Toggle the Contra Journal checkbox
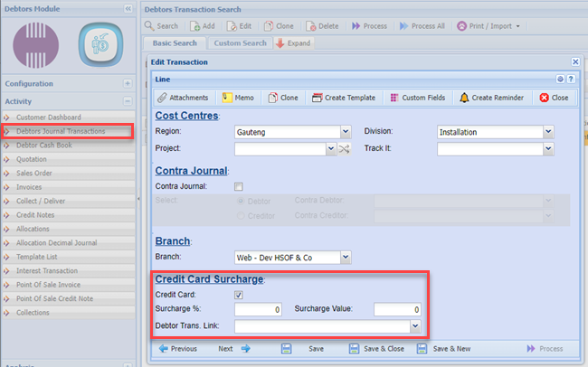 pyautogui.click(x=239, y=186)
